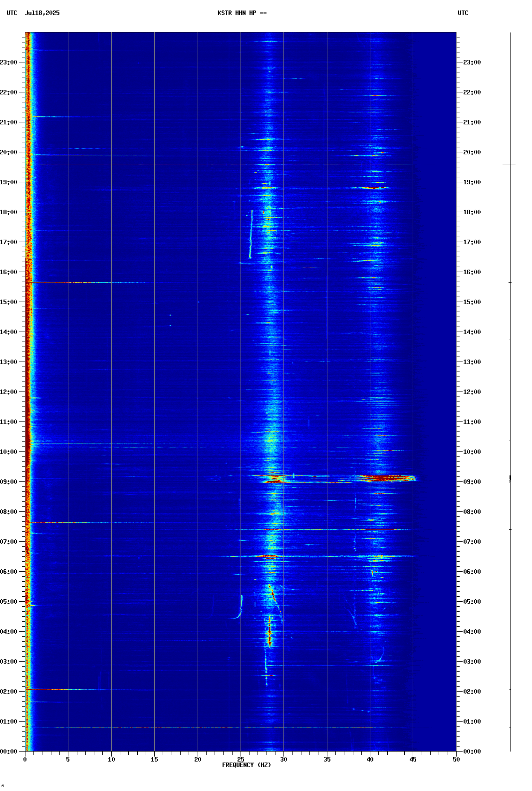Select 21:00 on the left time axis
The image size is (532, 791).
click(8, 122)
